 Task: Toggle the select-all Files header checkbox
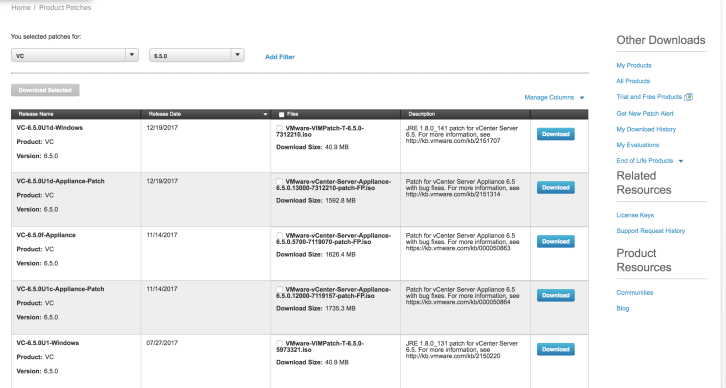(x=281, y=114)
